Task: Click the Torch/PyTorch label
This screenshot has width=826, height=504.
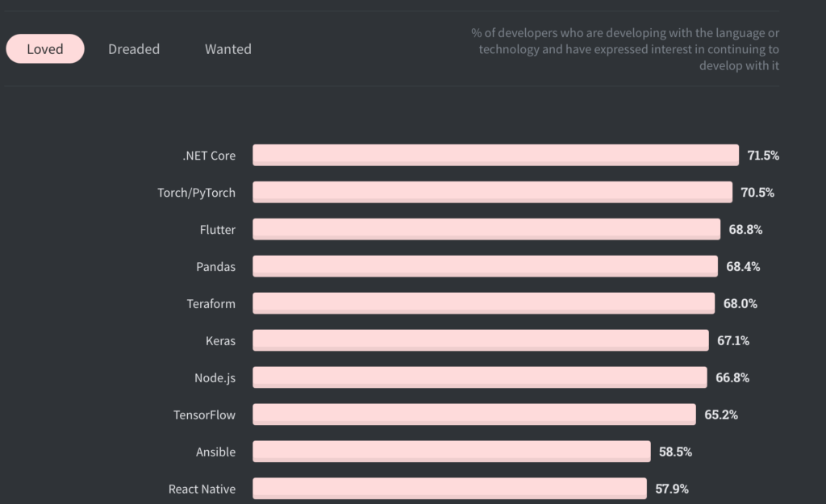Action: 197,193
